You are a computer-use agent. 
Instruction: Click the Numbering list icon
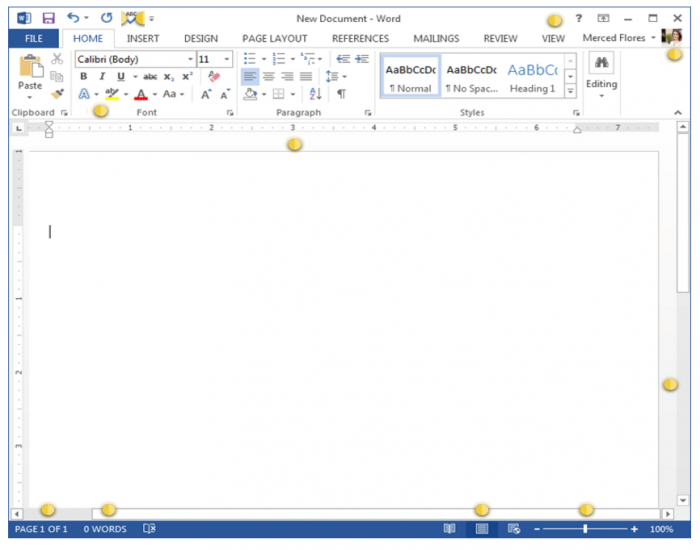(x=279, y=58)
